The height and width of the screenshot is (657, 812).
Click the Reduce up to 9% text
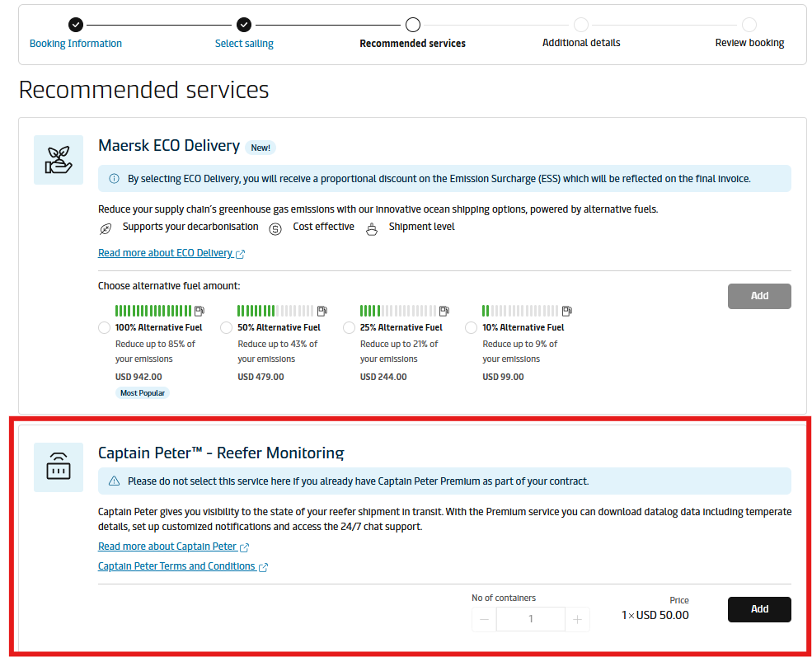520,351
